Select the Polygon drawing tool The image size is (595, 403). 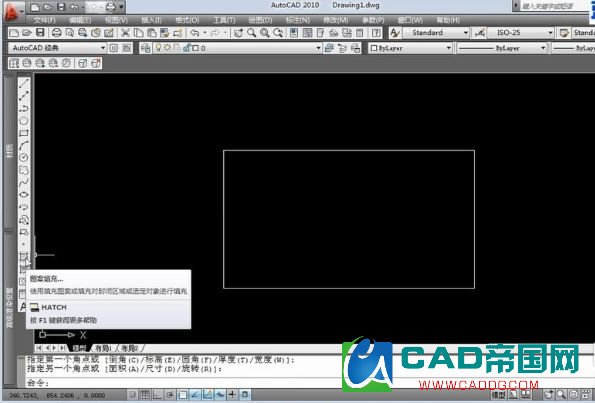(x=24, y=120)
